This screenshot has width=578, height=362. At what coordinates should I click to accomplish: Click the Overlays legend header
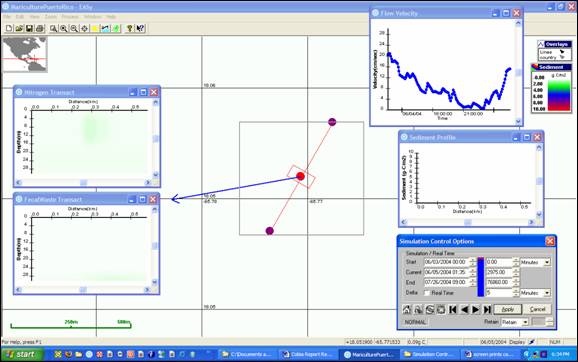click(554, 44)
